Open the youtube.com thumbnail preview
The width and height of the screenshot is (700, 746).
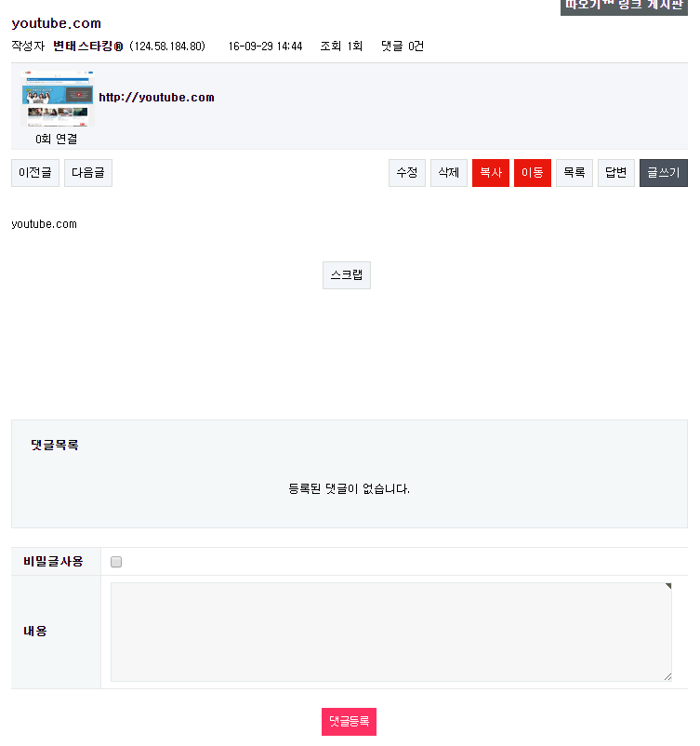[x=57, y=99]
